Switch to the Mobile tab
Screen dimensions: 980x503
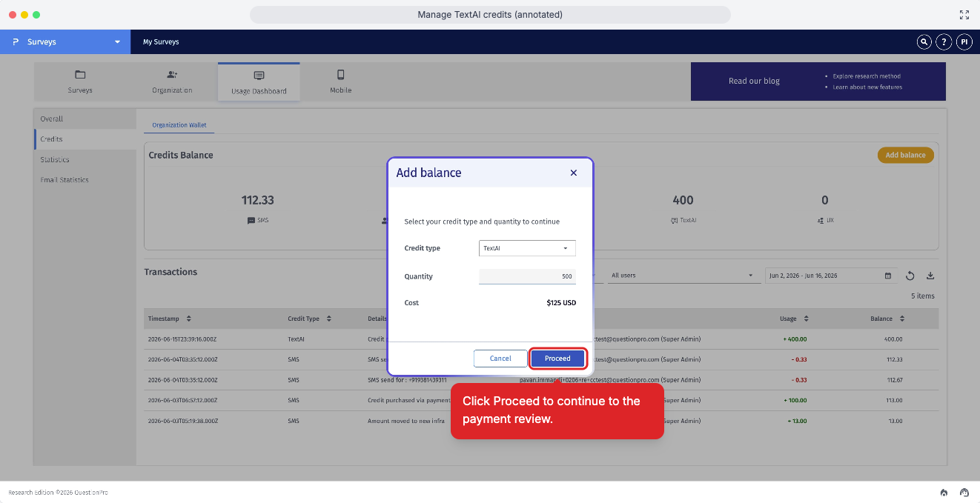(x=341, y=81)
